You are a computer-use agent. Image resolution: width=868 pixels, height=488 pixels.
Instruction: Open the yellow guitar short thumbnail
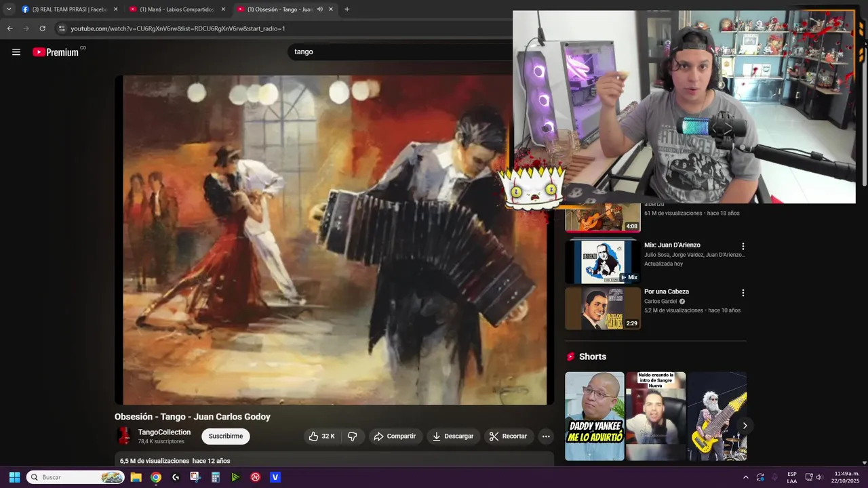click(717, 416)
